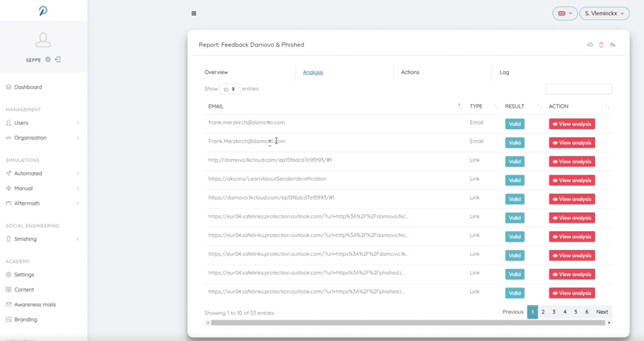Focus the table search box

pos(579,89)
